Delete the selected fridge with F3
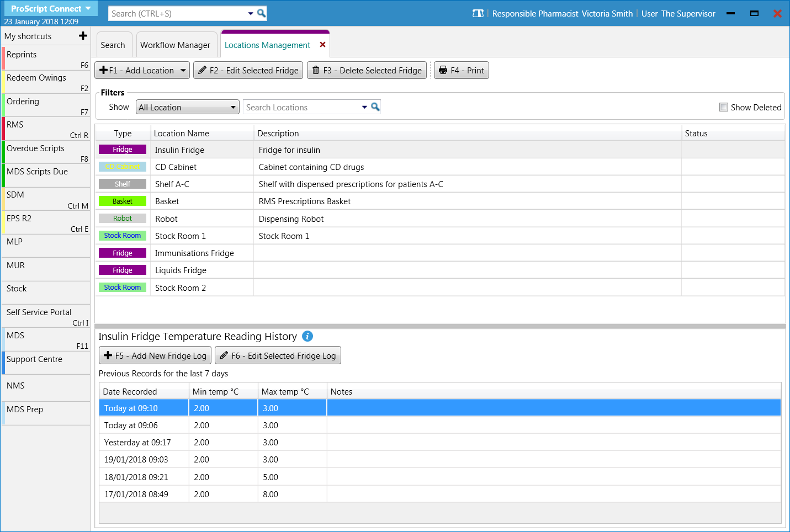 [367, 70]
